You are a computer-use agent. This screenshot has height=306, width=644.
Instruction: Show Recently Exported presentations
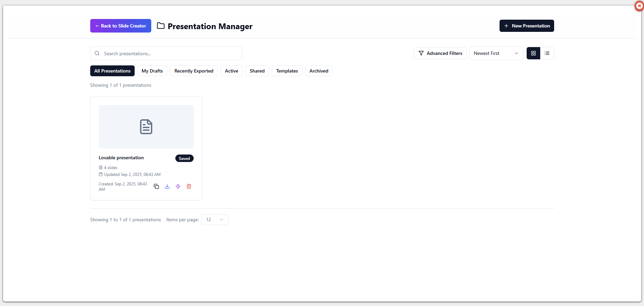(194, 71)
